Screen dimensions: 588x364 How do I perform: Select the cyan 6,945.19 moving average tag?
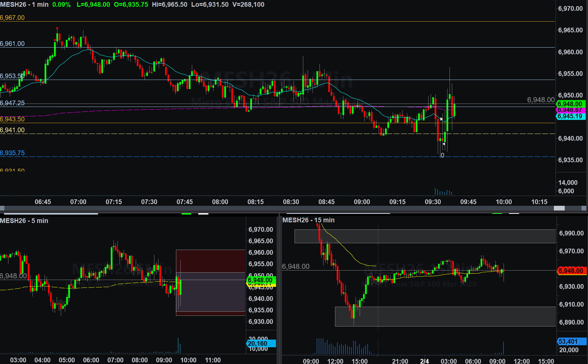click(x=570, y=116)
